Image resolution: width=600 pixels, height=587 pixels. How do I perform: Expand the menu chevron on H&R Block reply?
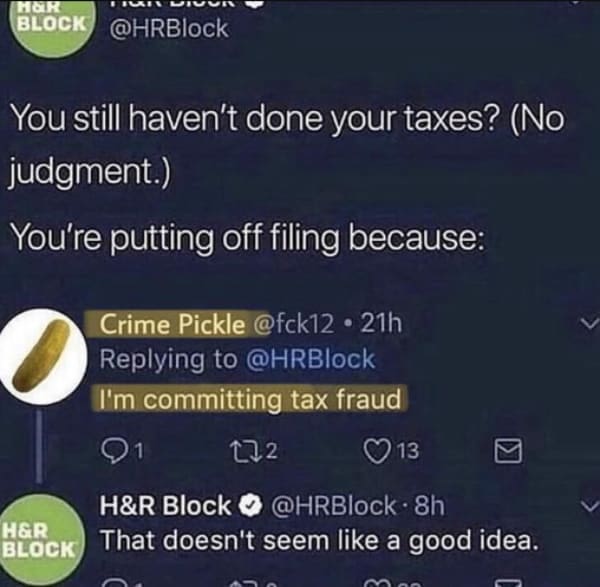589,506
